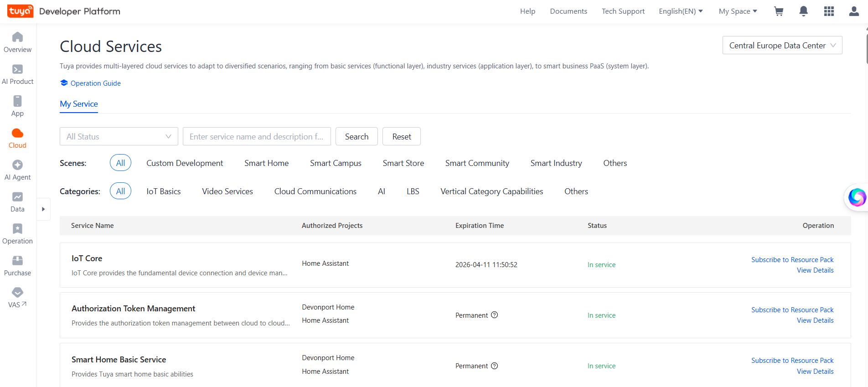Expand the collapsed sidebar arrow

pos(43,209)
